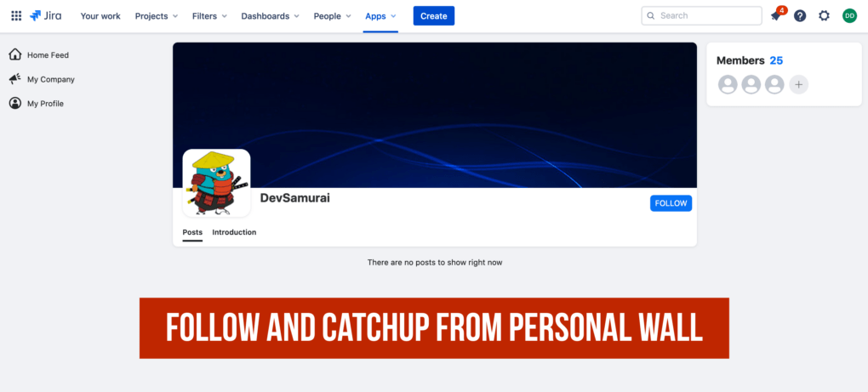This screenshot has height=392, width=868.
Task: Open the DD user avatar menu
Action: coord(849,16)
